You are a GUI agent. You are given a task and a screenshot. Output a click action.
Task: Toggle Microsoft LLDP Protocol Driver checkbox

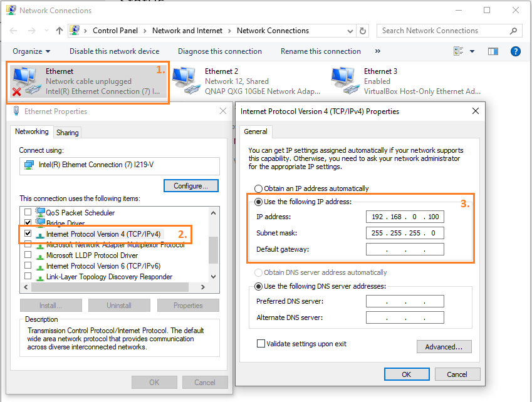click(x=28, y=255)
